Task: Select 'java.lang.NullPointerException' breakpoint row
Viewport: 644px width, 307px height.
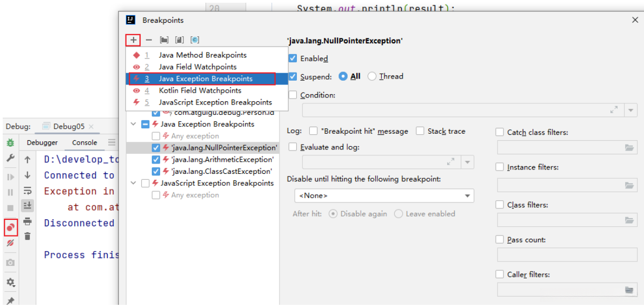Action: [x=202, y=148]
